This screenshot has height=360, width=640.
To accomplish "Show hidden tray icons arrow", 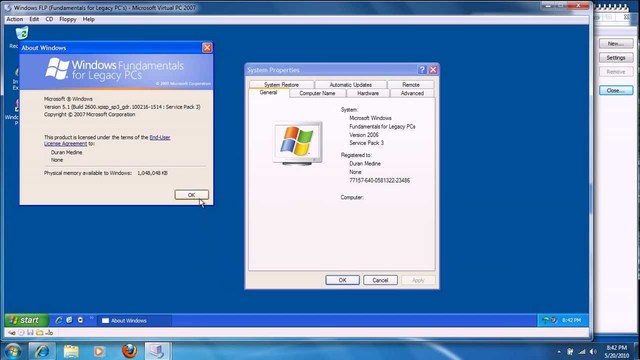I will coord(559,352).
